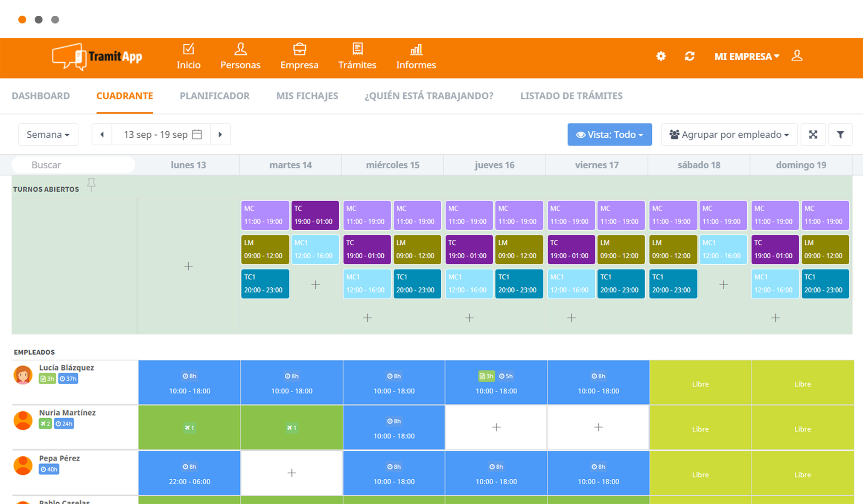
Task: Open the Empresa menu
Action: pyautogui.click(x=299, y=57)
